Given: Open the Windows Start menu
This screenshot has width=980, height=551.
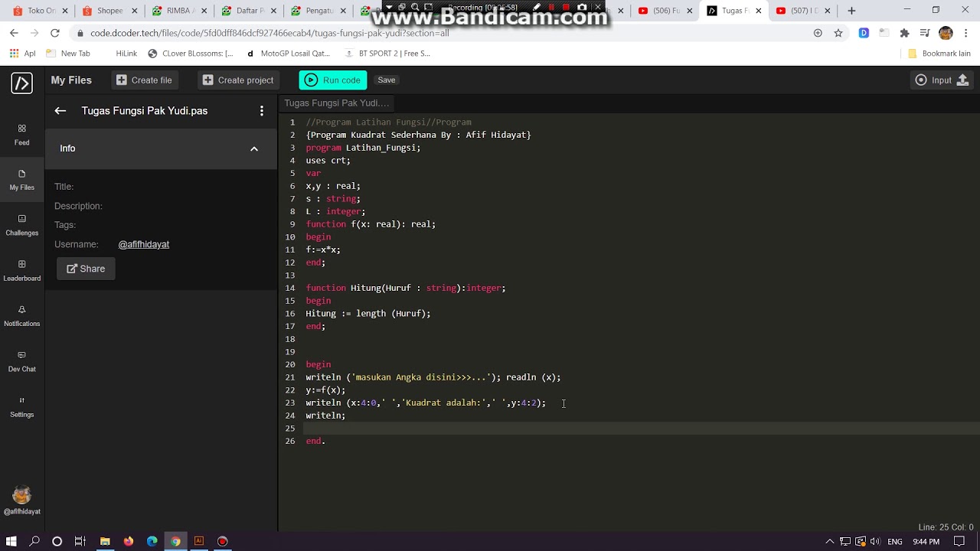Looking at the screenshot, I should coord(11,541).
